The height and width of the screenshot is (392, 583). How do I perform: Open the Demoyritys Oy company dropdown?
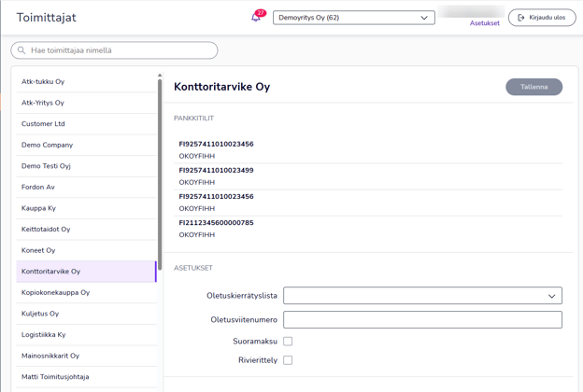[353, 18]
